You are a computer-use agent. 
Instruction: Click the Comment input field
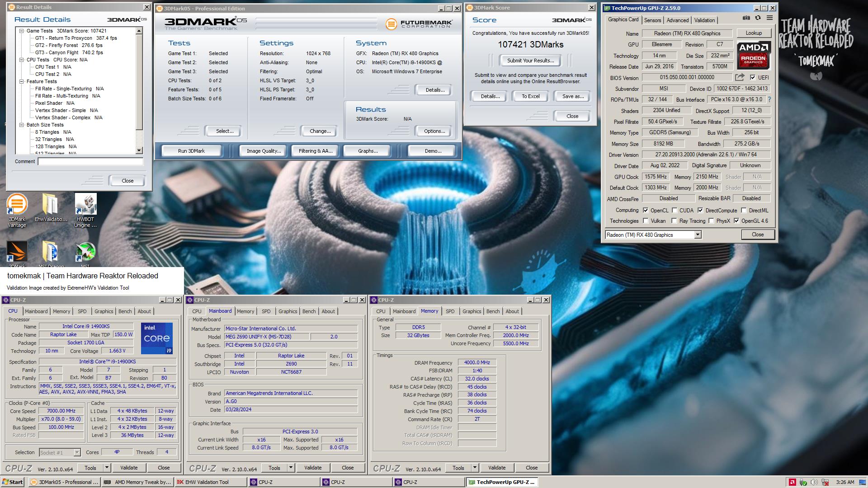pyautogui.click(x=90, y=161)
